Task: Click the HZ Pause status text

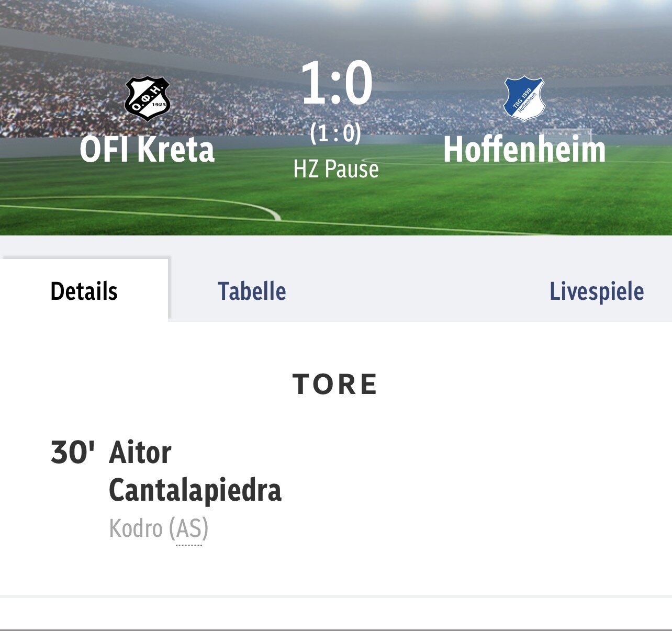Action: coord(336,169)
